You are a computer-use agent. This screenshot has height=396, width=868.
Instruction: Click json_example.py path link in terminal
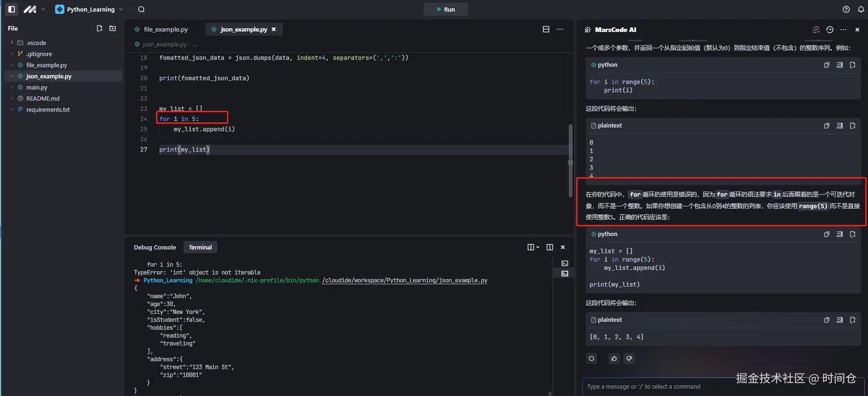(405, 281)
